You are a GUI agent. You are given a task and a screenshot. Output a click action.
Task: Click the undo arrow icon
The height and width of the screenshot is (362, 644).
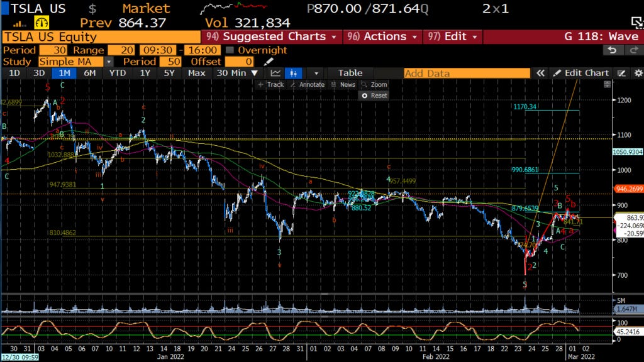(612, 50)
